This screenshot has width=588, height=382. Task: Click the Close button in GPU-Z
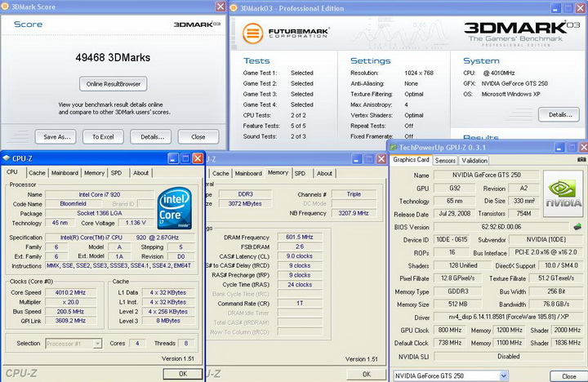click(x=569, y=376)
